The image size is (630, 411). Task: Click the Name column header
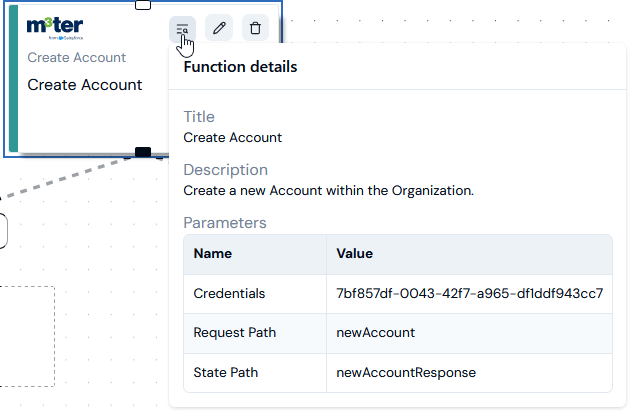tap(213, 254)
